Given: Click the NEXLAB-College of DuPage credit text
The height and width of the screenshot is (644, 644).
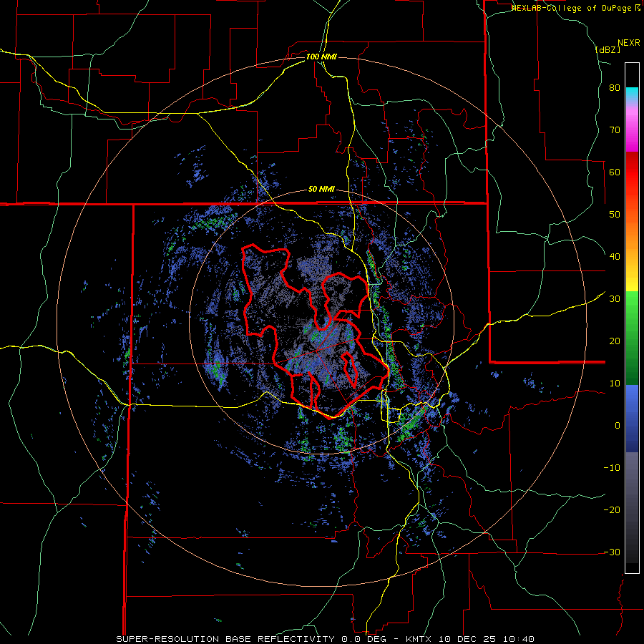Looking at the screenshot, I should click(x=575, y=8).
